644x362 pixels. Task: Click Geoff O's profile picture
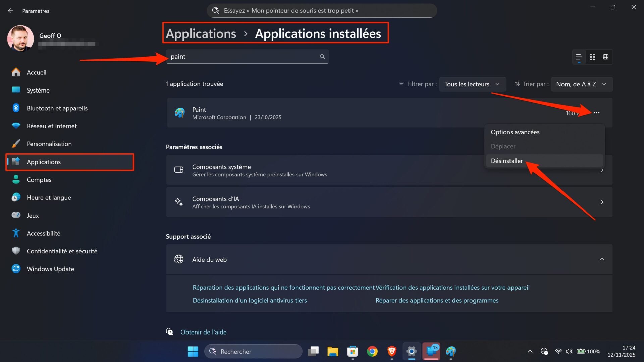pyautogui.click(x=20, y=38)
